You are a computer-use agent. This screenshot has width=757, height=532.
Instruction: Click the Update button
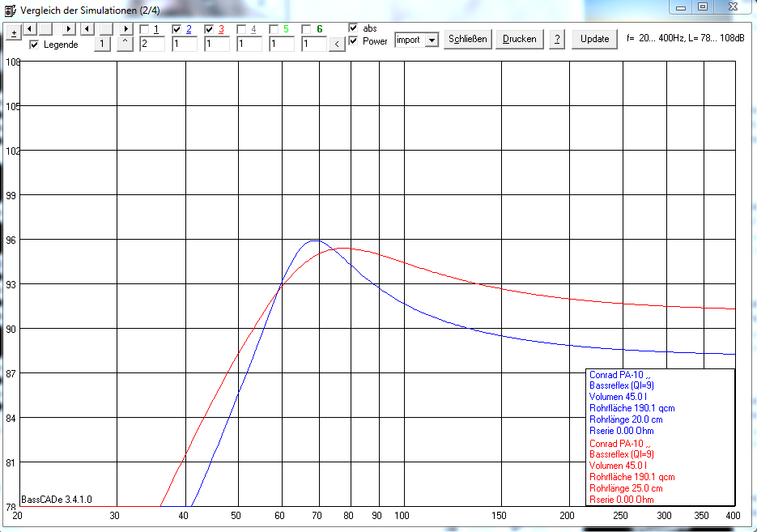click(x=595, y=39)
